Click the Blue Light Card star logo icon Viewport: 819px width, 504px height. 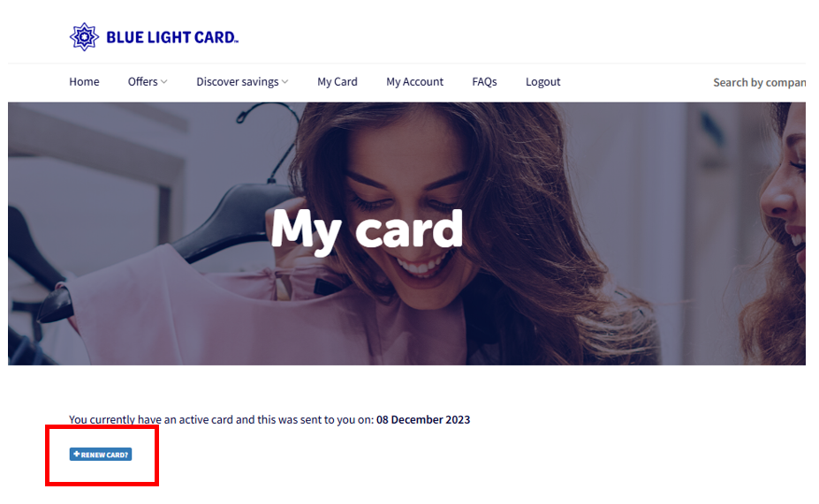[x=84, y=37]
